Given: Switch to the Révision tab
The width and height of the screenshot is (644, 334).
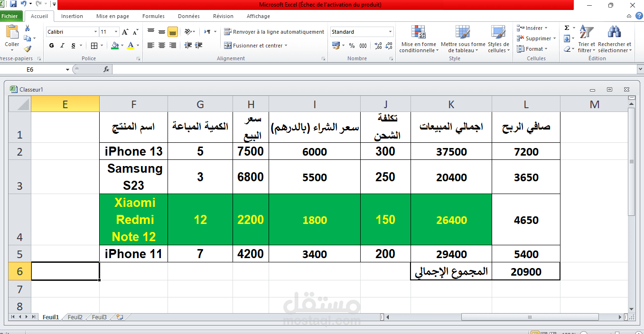Looking at the screenshot, I should pos(223,16).
